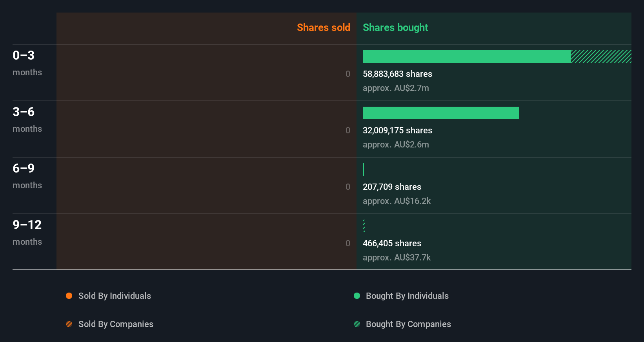
Task: Click the small hatched 9–12 months bar
Action: pos(364,226)
